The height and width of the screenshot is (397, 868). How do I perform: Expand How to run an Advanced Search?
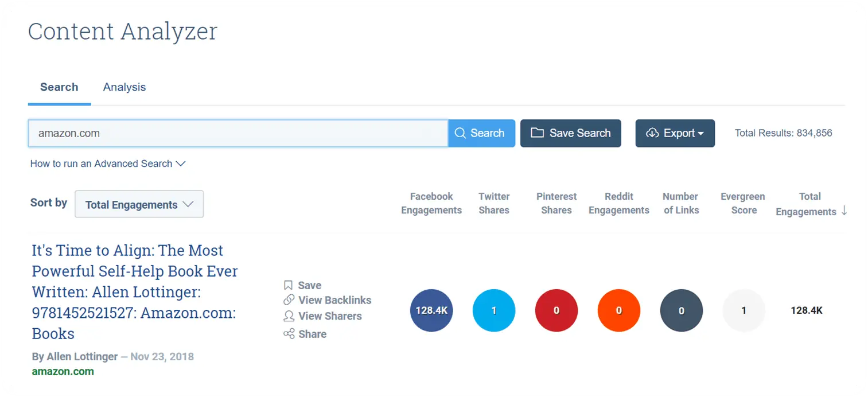coord(108,164)
